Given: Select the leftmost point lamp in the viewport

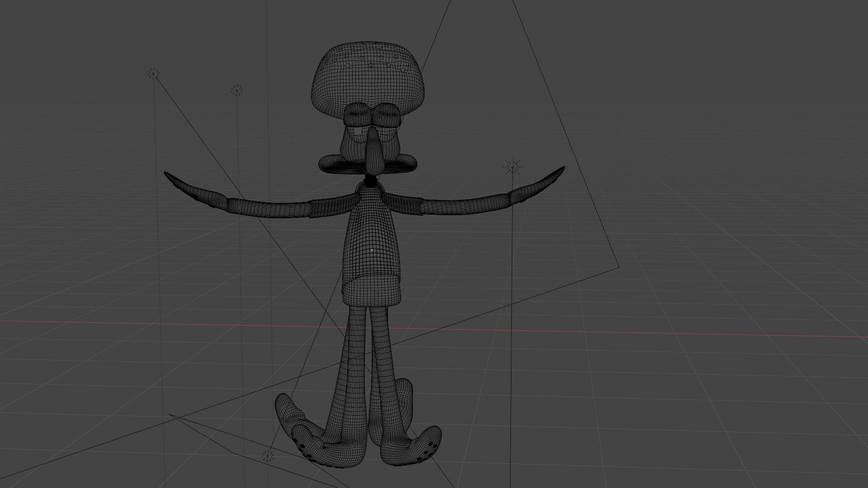Looking at the screenshot, I should pos(154,74).
